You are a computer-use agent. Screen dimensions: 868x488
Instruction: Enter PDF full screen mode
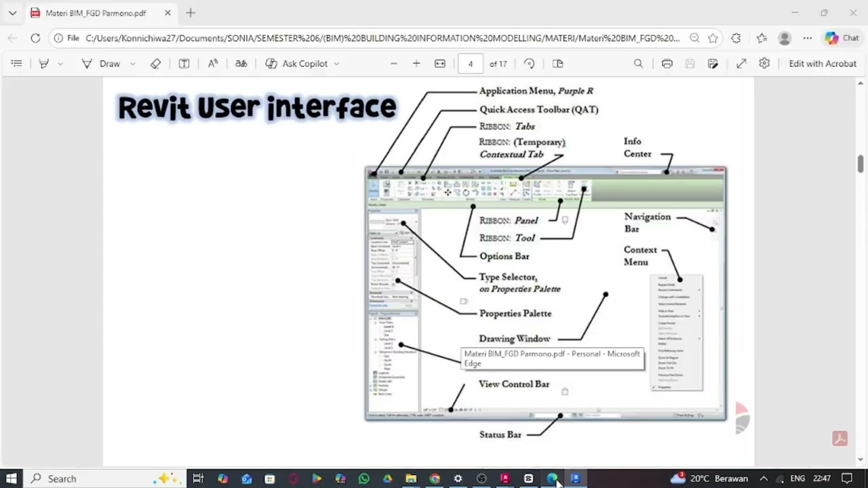(x=741, y=64)
